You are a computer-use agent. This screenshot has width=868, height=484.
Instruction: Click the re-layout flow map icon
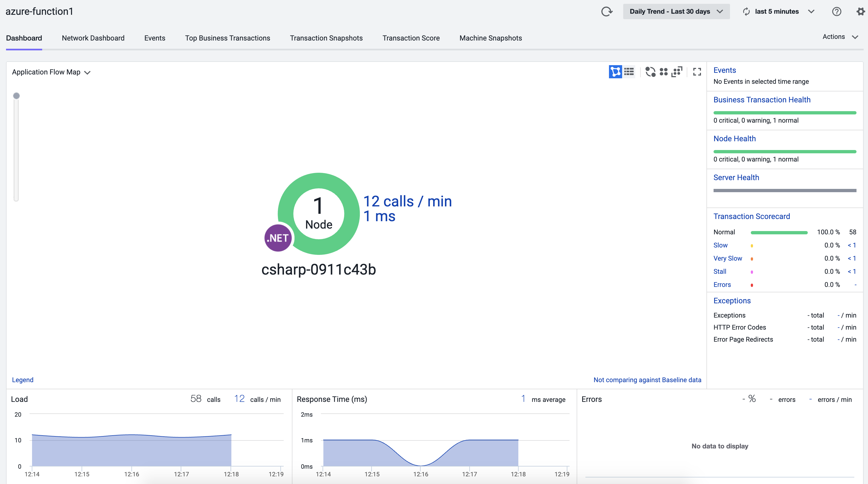click(x=650, y=71)
